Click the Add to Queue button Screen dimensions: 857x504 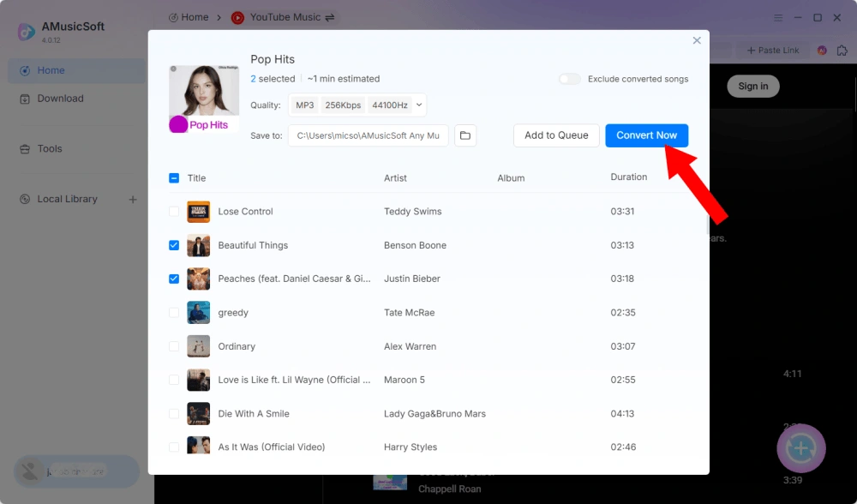(x=556, y=135)
